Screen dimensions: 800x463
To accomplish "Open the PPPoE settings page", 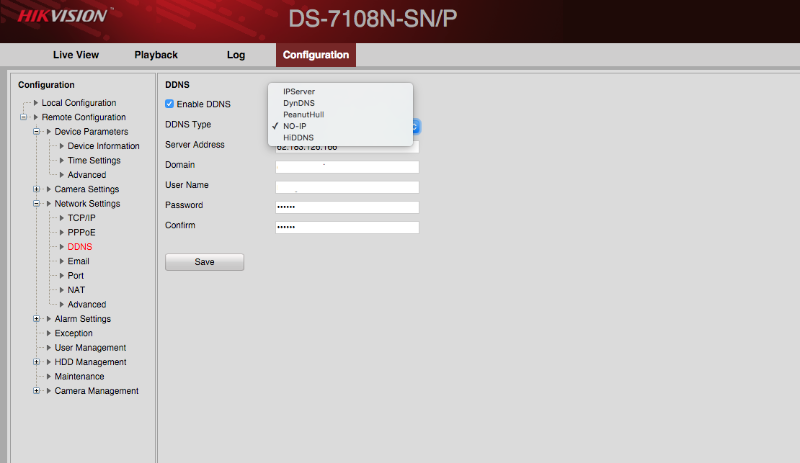I will pyautogui.click(x=81, y=232).
